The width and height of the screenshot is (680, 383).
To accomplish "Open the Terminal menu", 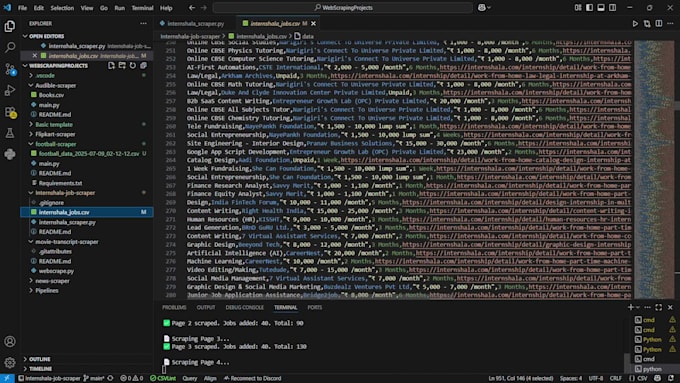I will (x=142, y=8).
